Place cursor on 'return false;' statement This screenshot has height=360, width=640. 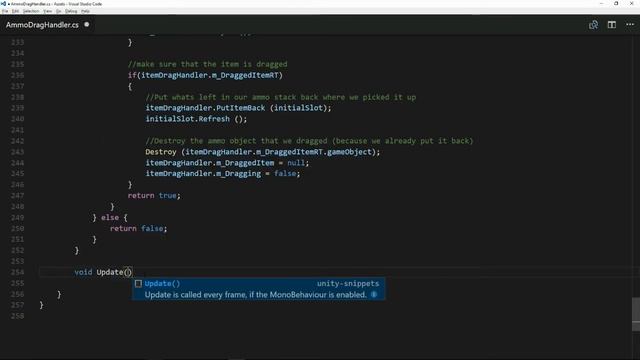click(x=138, y=229)
